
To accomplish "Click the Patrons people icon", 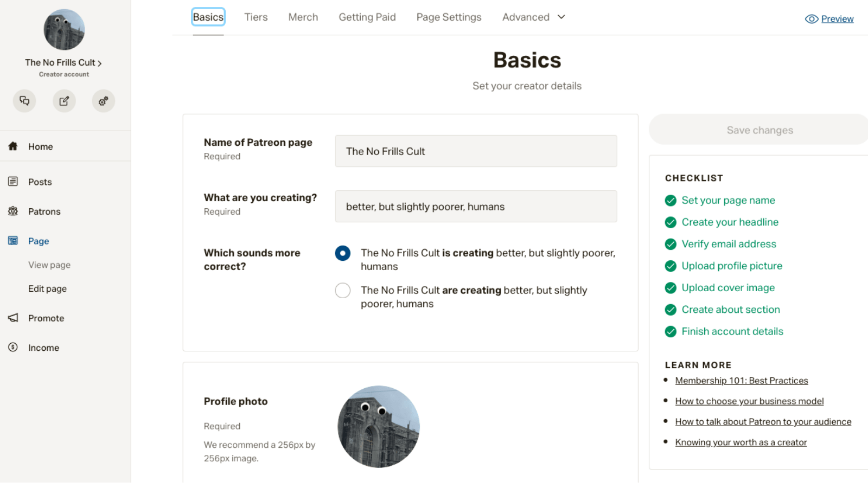I will [13, 211].
